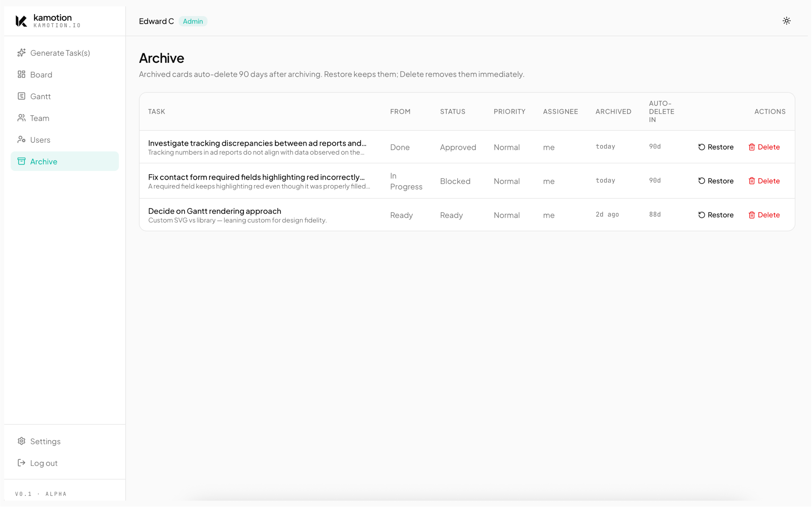
Task: Click the Kamotion logo icon
Action: pyautogui.click(x=21, y=21)
